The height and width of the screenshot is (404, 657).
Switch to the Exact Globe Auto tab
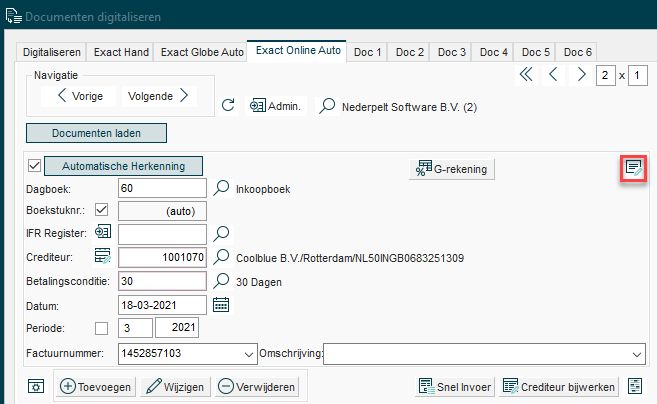201,52
